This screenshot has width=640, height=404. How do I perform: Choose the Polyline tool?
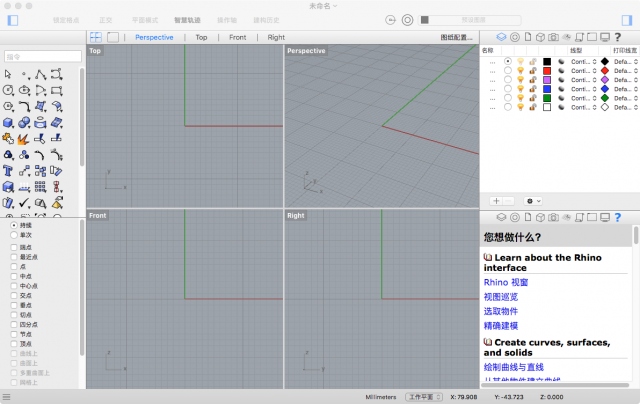tap(40, 74)
